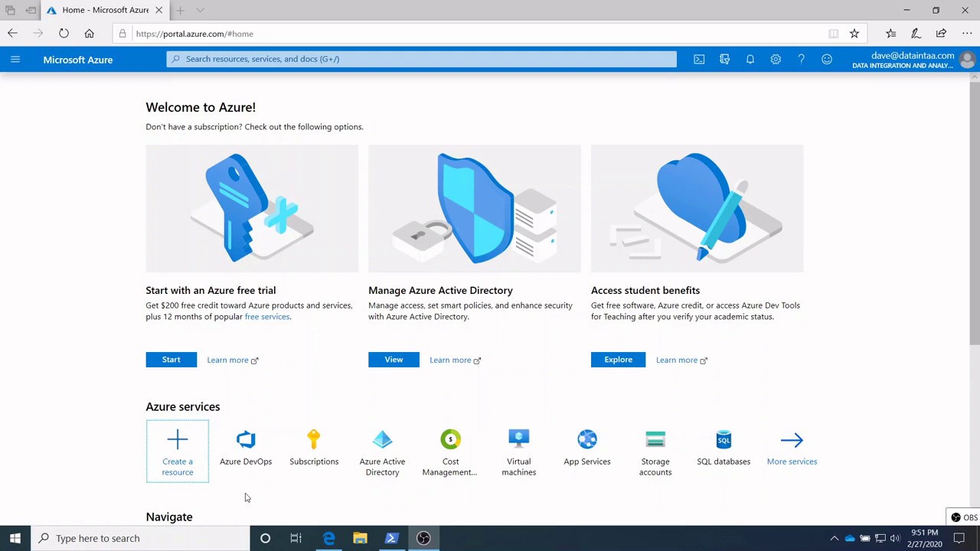Go to the browser home page
Image resolution: width=980 pixels, height=551 pixels.
pos(90,34)
